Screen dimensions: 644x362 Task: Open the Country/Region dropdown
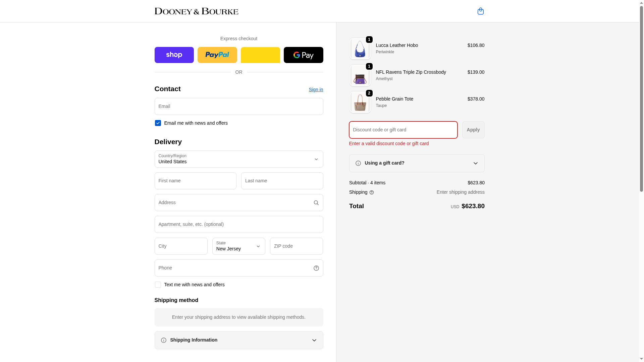click(x=238, y=159)
